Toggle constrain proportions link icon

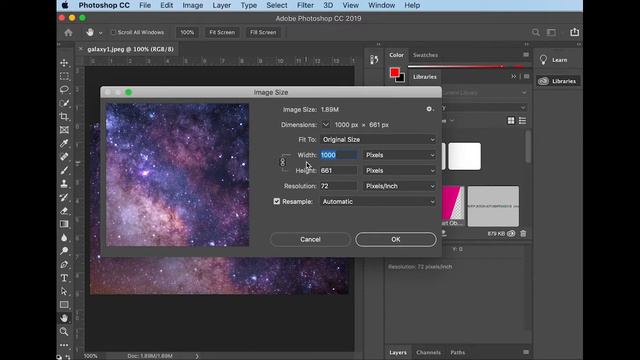282,162
